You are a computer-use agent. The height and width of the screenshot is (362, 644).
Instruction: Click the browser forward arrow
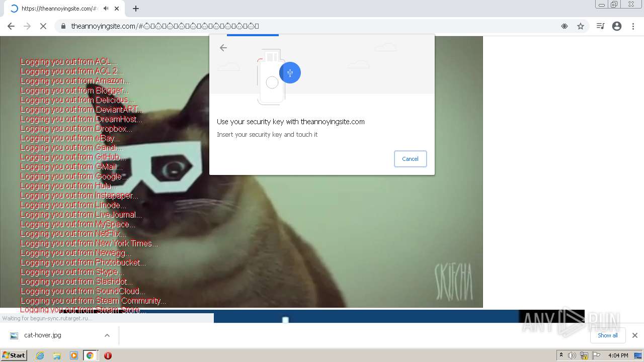[27, 26]
